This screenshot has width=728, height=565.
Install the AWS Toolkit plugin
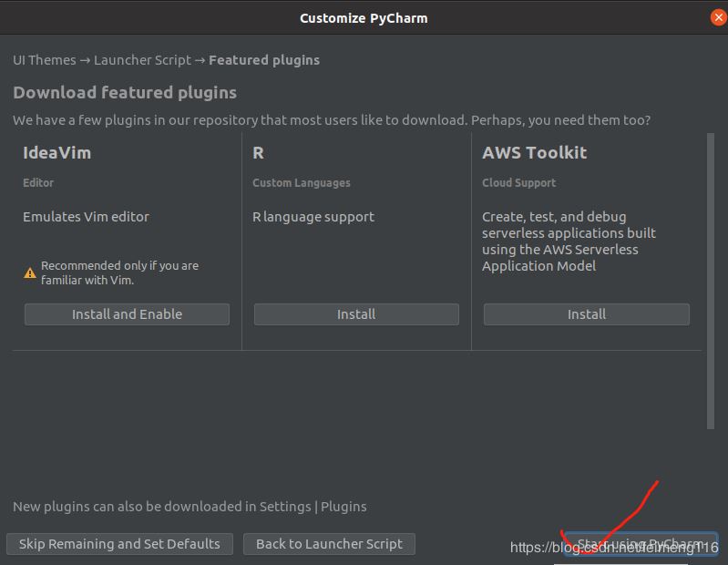pyautogui.click(x=586, y=314)
